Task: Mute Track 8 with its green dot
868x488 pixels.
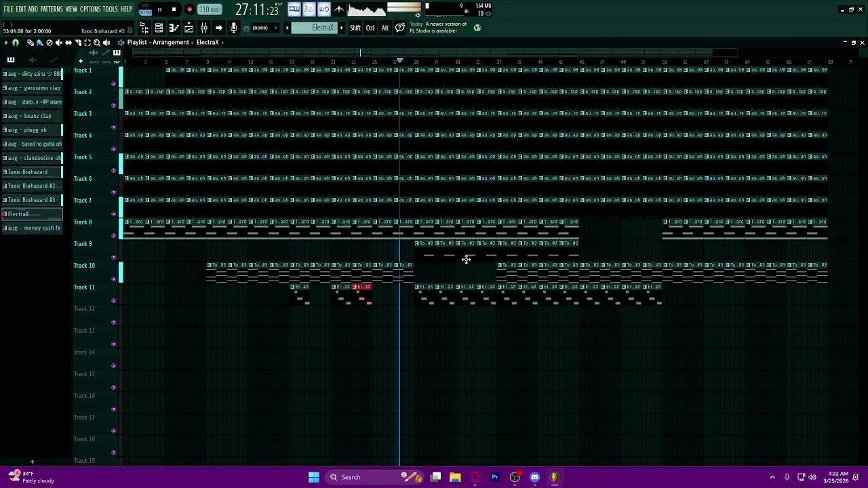Action: click(113, 235)
